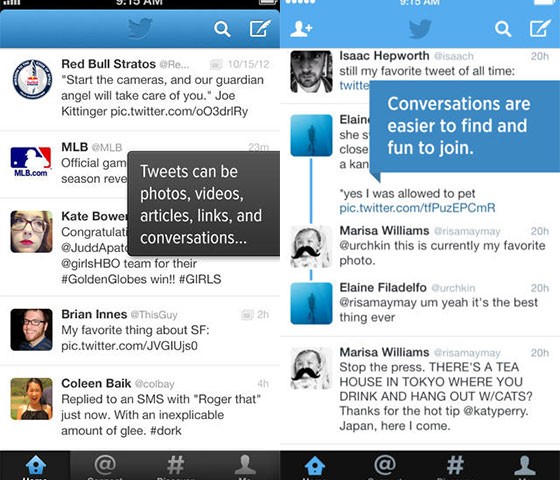Switch to the Me tab on the right screen
The width and height of the screenshot is (560, 480).
[x=525, y=466]
